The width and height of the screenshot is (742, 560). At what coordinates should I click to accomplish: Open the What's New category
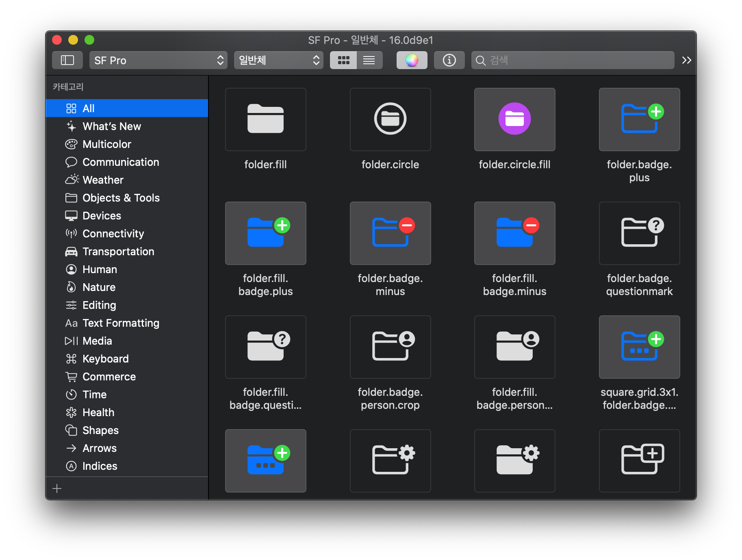click(127, 126)
